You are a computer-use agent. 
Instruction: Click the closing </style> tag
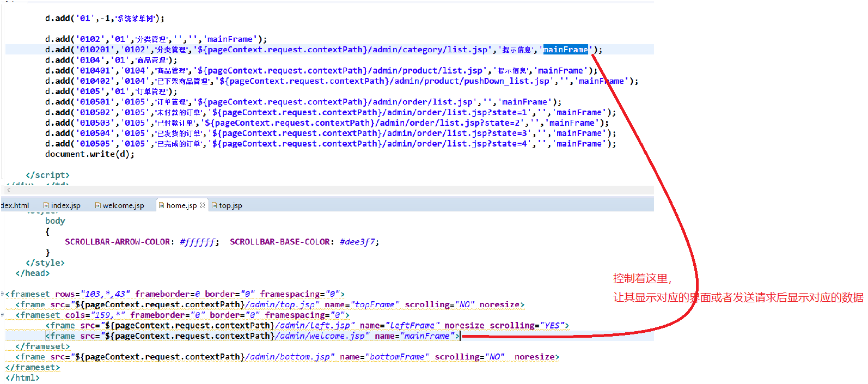click(45, 263)
